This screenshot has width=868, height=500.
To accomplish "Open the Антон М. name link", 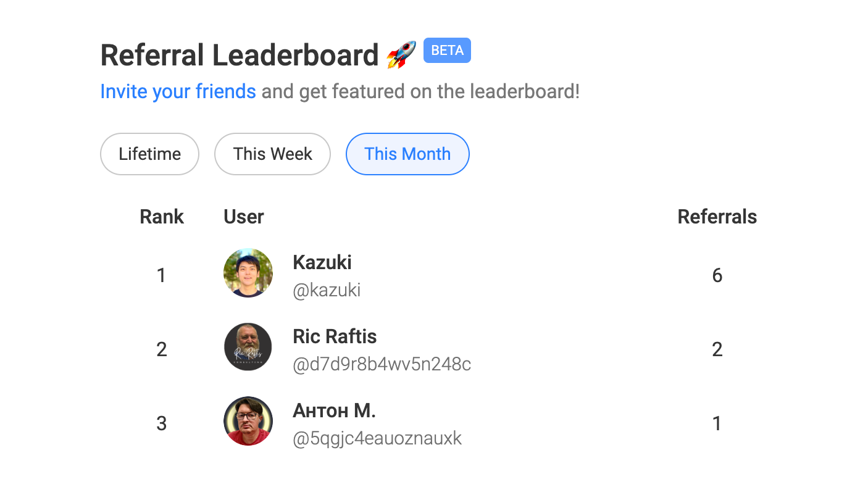I will pos(334,410).
